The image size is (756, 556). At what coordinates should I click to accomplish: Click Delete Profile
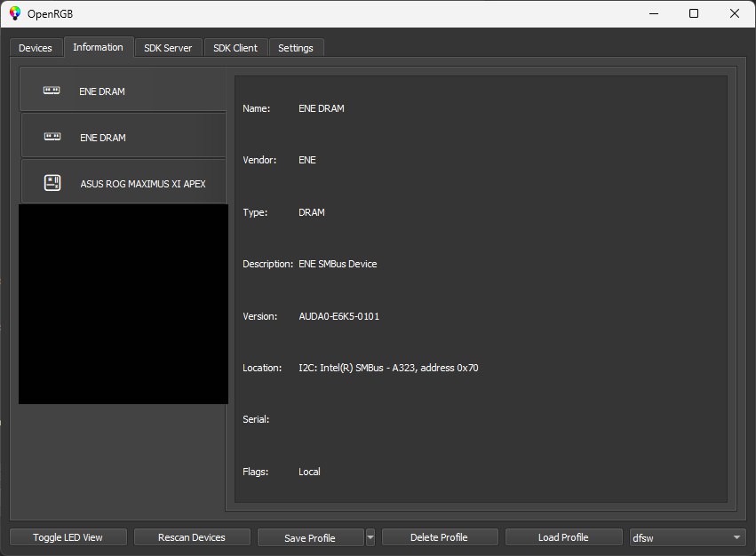pyautogui.click(x=439, y=537)
